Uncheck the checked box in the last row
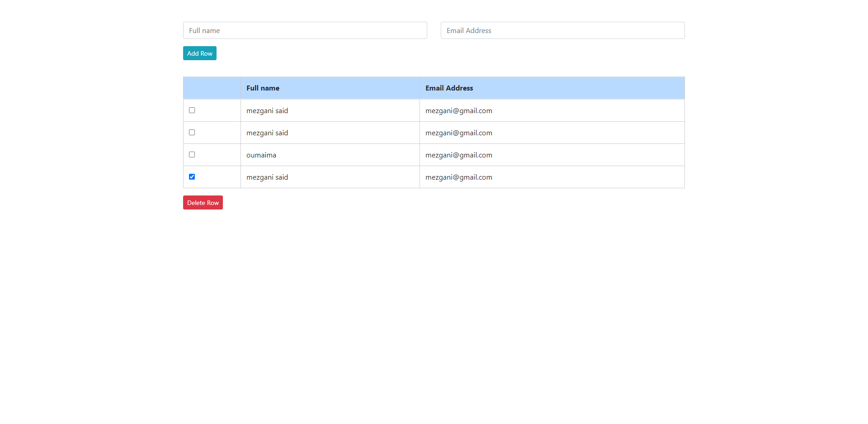 click(192, 177)
